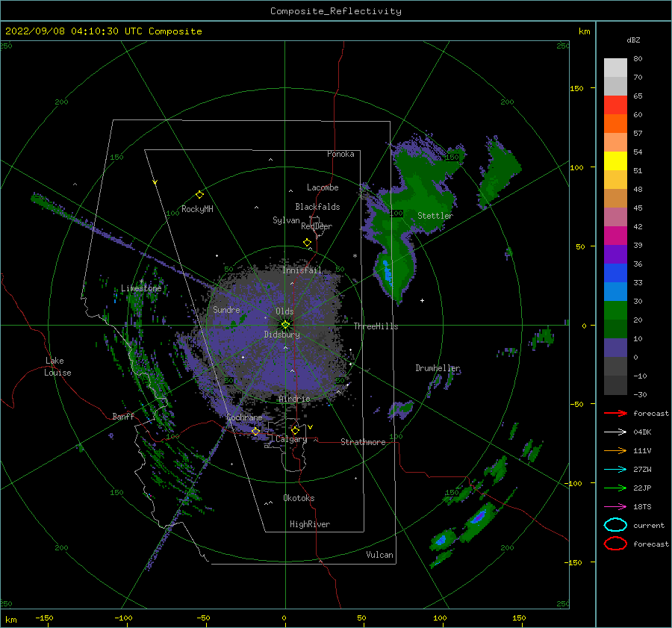Click the Didsbury town label

coord(281,335)
